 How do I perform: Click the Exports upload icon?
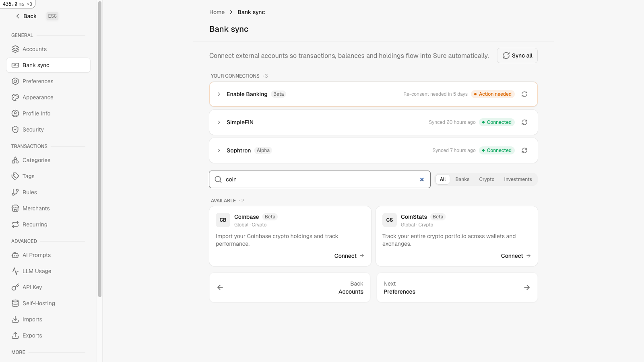coord(15,335)
